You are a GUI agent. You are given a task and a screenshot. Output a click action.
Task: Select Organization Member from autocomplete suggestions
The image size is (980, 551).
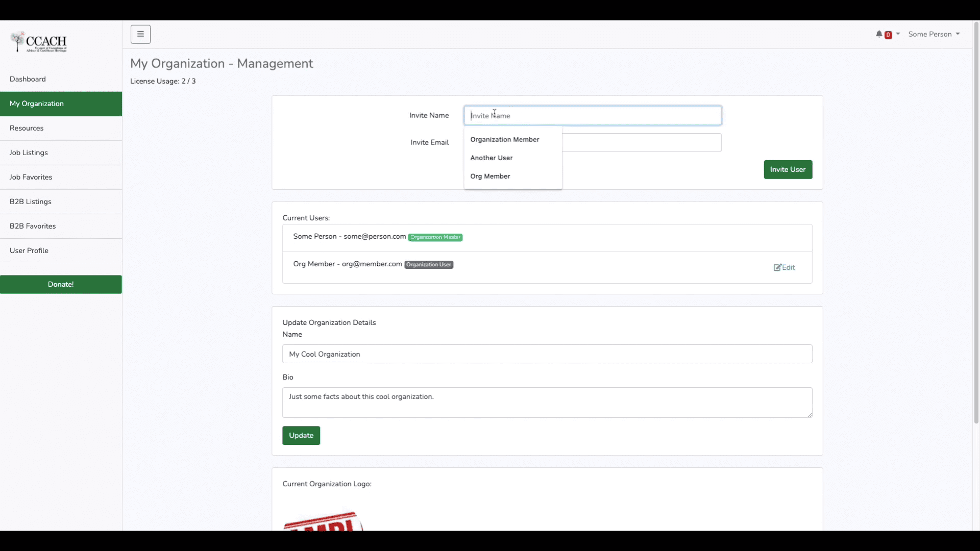pyautogui.click(x=504, y=139)
